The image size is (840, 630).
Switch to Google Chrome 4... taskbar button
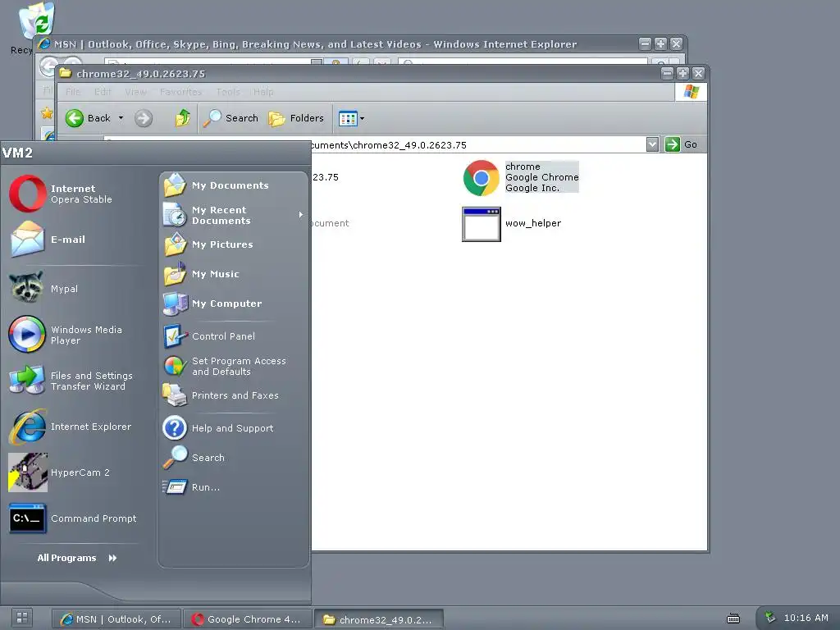[x=248, y=619]
